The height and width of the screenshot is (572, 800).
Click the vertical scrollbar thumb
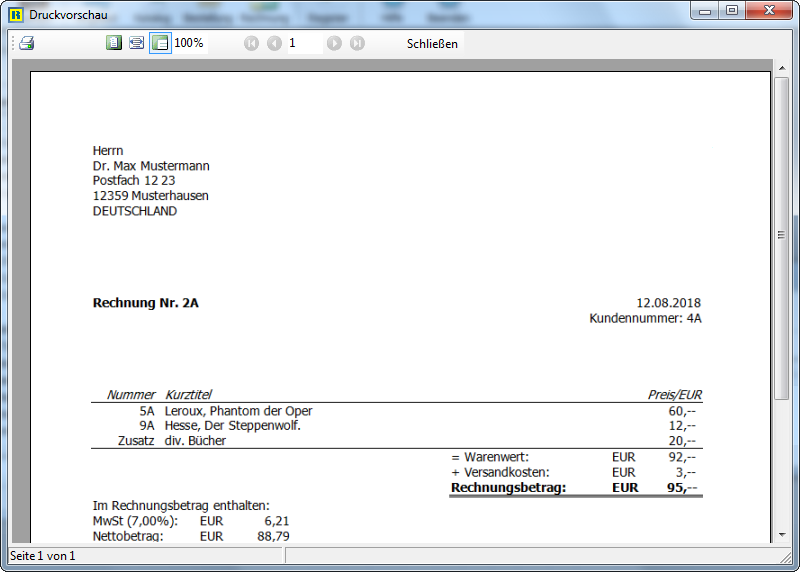coord(783,235)
